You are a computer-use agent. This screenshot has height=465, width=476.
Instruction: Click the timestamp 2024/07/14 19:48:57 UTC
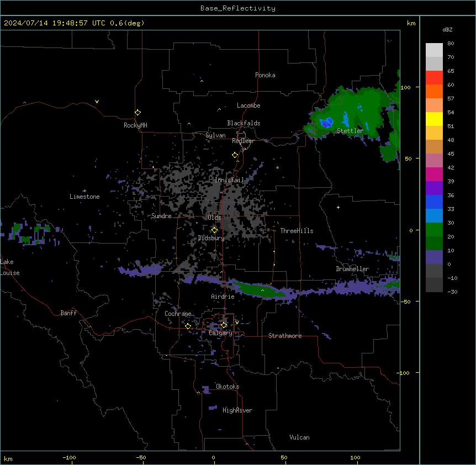[55, 23]
